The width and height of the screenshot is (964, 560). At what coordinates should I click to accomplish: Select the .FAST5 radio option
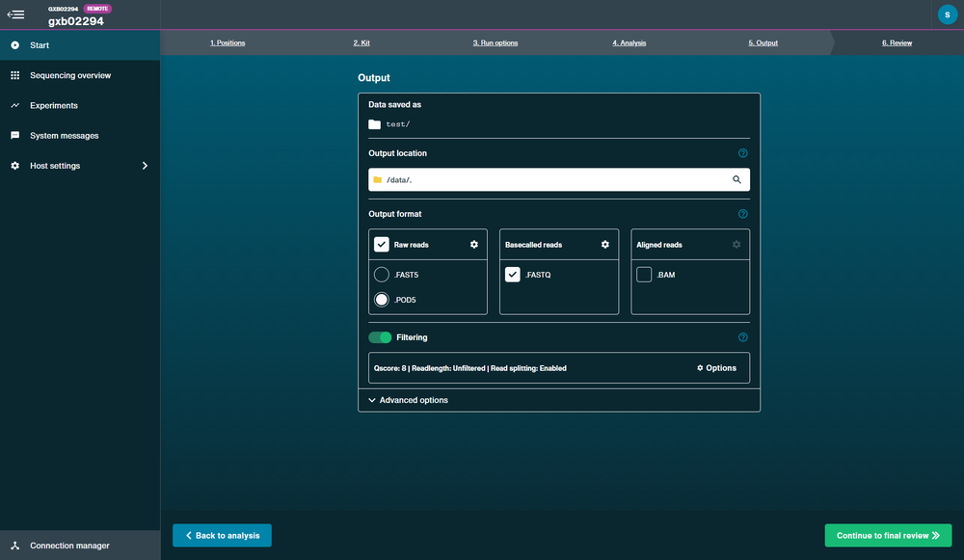tap(381, 274)
